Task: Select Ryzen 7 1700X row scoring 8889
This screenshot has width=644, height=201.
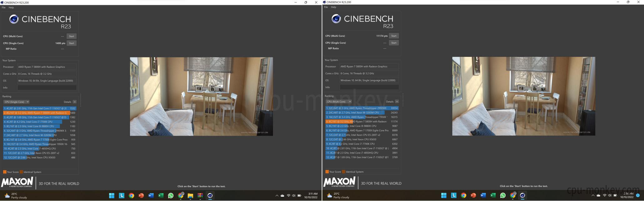Action: click(x=362, y=130)
